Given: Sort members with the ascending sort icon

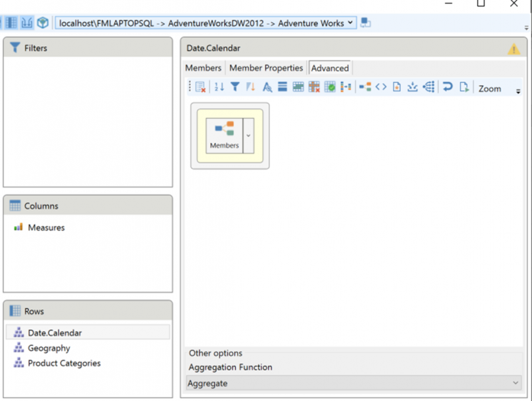Looking at the screenshot, I should (217, 86).
